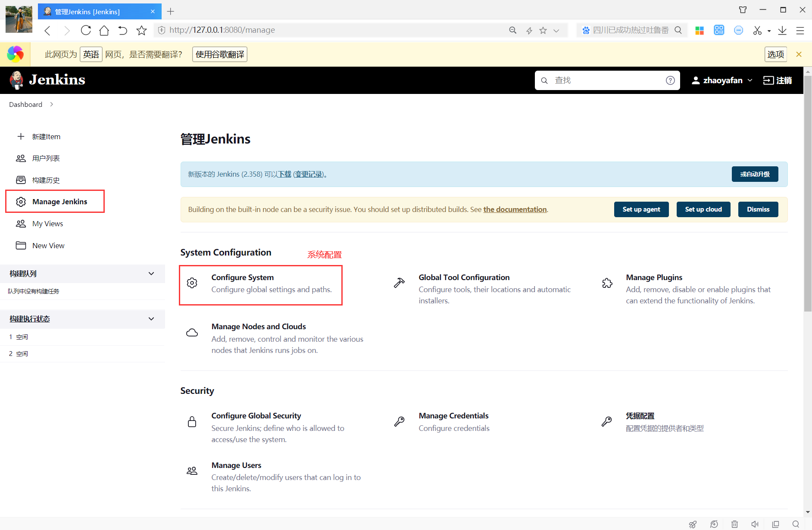This screenshot has width=812, height=530.
Task: Click the user avatar thumbnail
Action: (x=19, y=19)
